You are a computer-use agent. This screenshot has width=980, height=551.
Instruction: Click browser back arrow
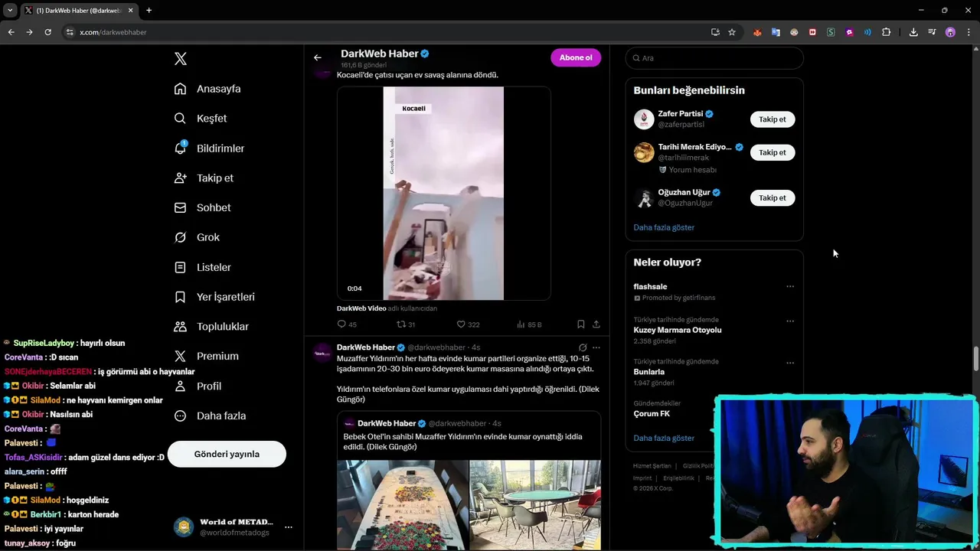click(11, 32)
